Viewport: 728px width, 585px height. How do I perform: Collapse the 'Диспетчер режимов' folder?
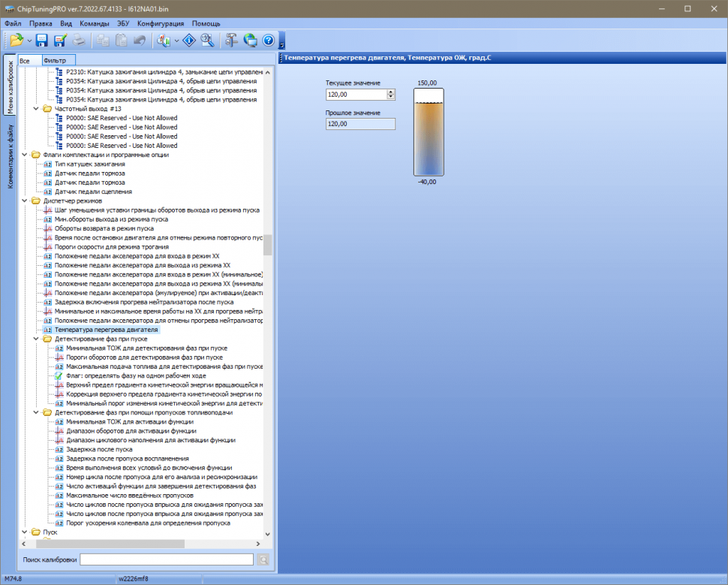tap(26, 201)
